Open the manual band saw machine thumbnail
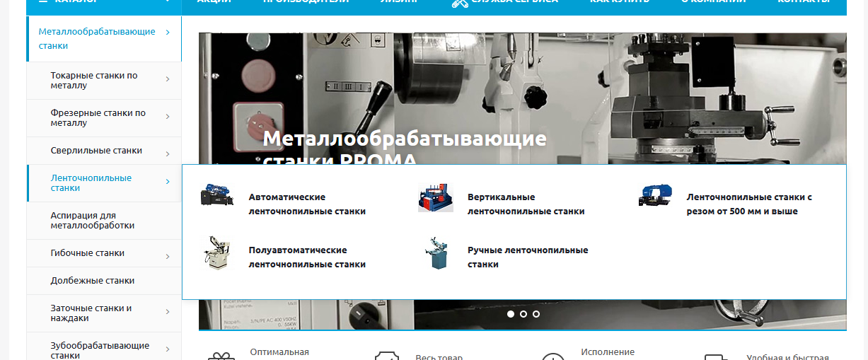 pyautogui.click(x=436, y=253)
